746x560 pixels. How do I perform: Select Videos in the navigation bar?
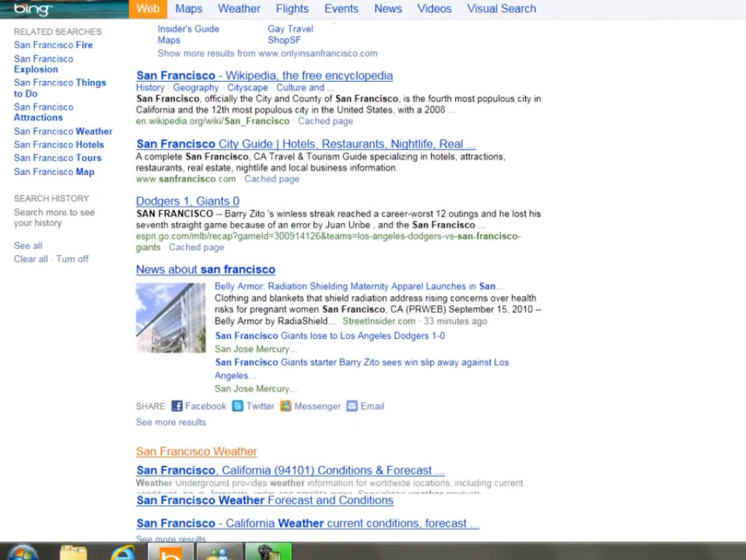[x=434, y=9]
